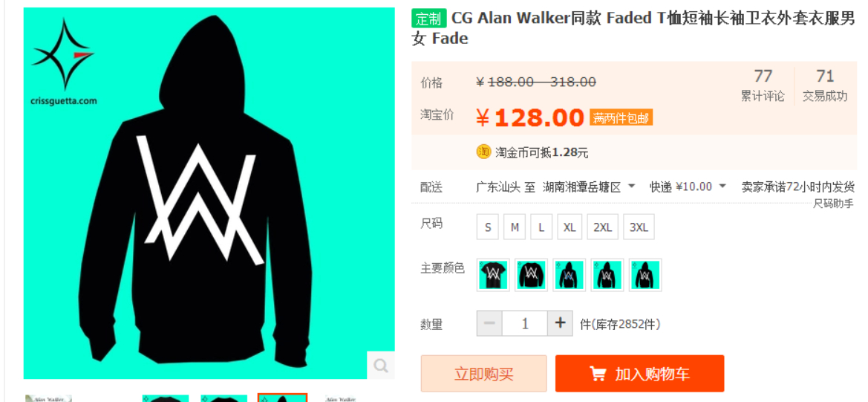Screen dimensions: 868x402
Task: Expand the 快递 ¥10.00 shipping dropdown
Action: point(688,187)
